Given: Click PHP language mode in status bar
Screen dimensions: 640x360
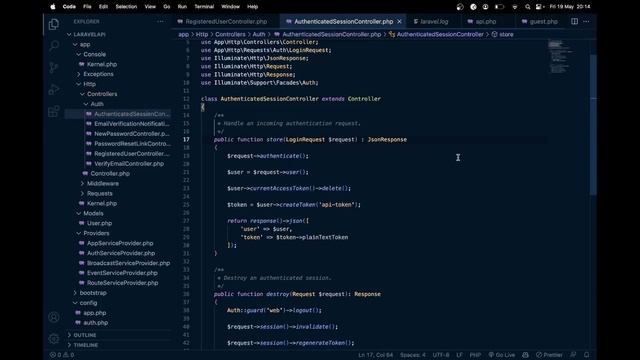Looking at the screenshot, I should pos(475,355).
